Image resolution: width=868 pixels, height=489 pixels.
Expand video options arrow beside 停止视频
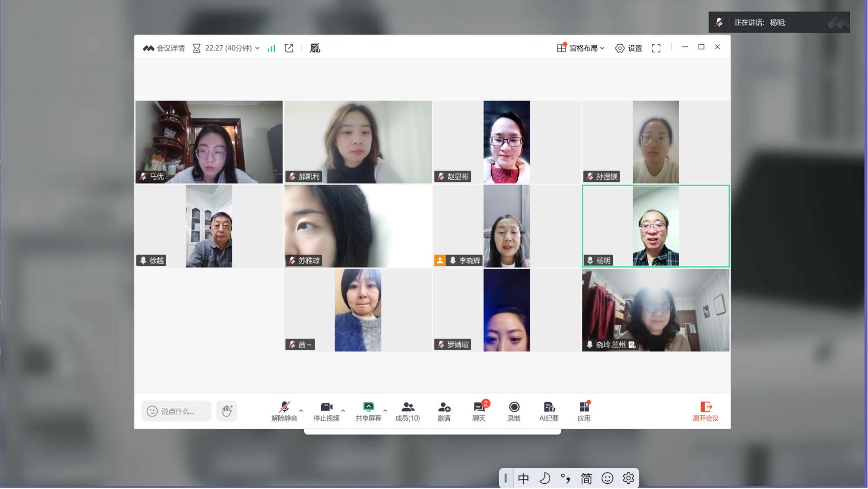[343, 411]
